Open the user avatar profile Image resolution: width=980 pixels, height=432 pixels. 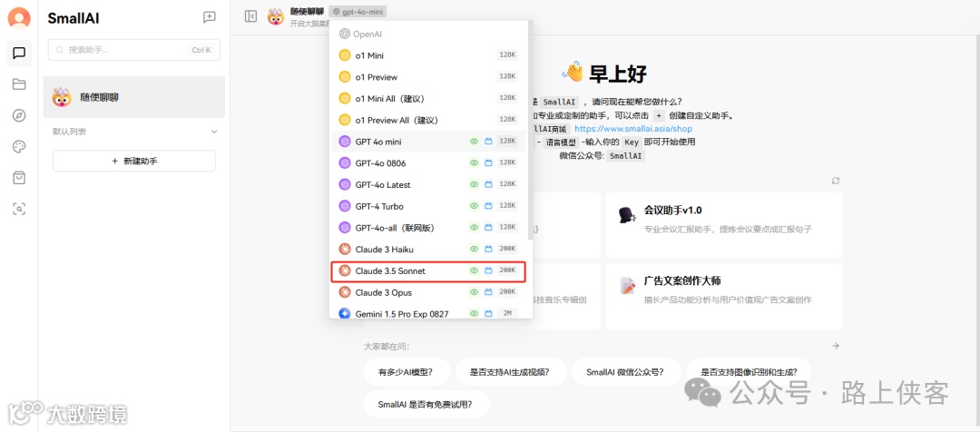(x=19, y=18)
